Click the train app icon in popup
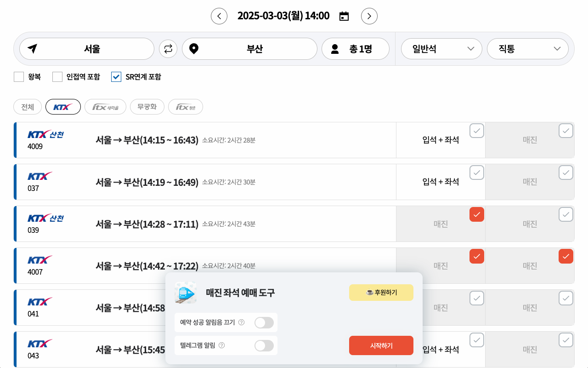The width and height of the screenshot is (588, 368). (186, 293)
